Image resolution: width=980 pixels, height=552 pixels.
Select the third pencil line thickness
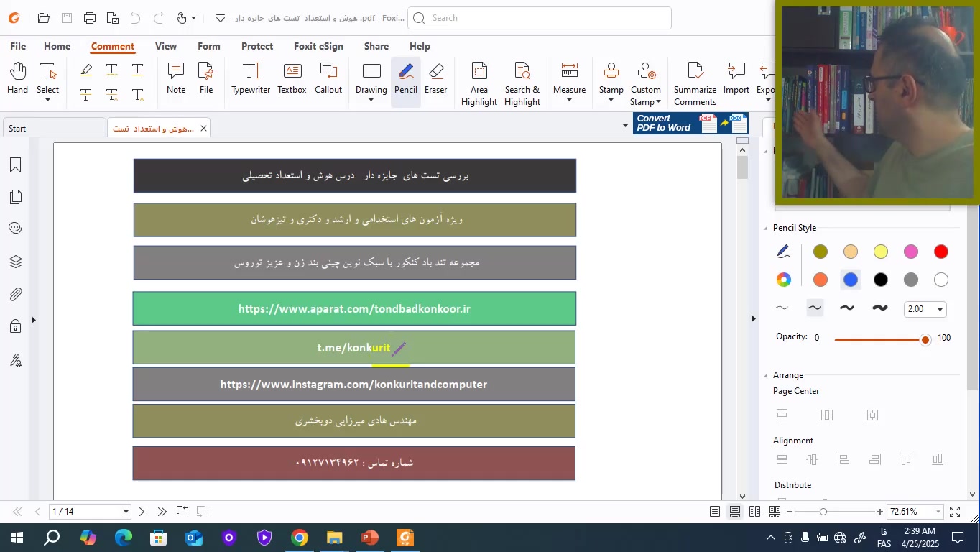click(847, 308)
